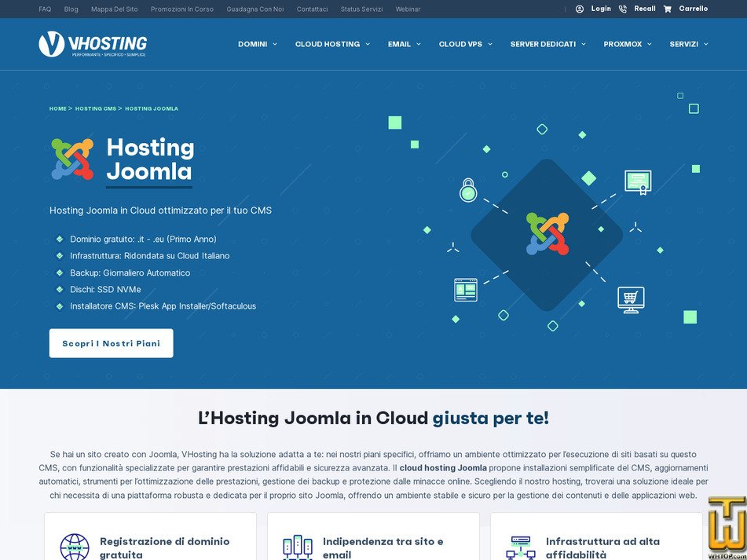Click the servers icon for site-email independence
This screenshot has height=560, width=747.
(x=297, y=547)
